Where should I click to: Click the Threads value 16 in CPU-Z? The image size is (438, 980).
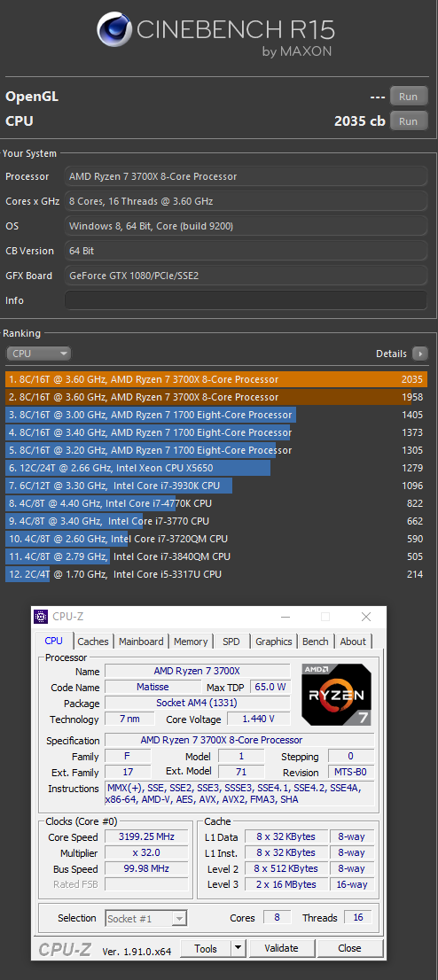pyautogui.click(x=358, y=917)
